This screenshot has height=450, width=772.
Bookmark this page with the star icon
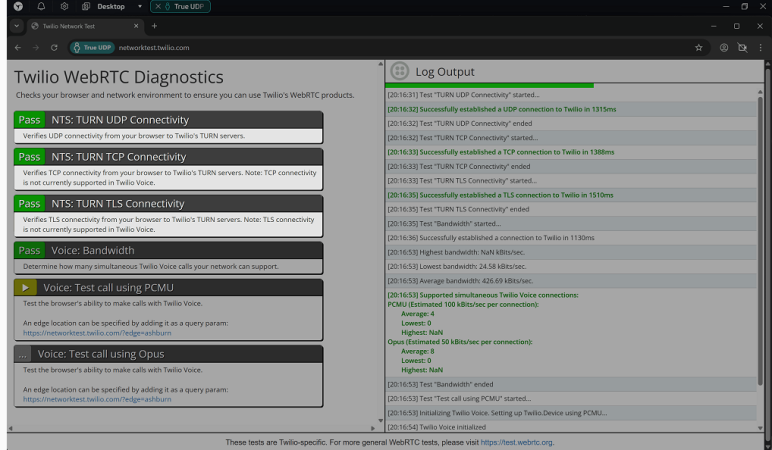[698, 47]
